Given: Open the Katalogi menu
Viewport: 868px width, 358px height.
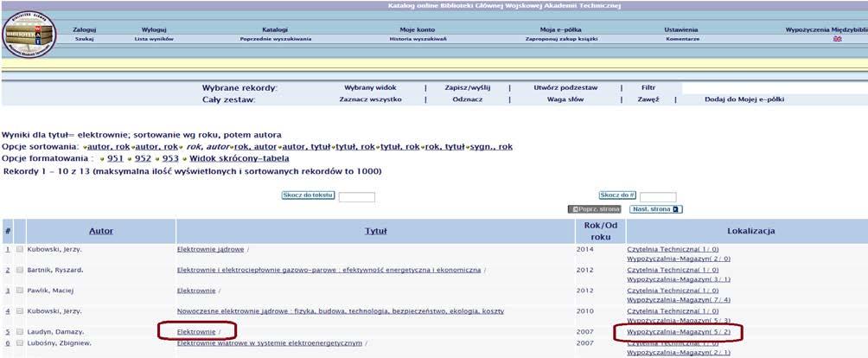Looking at the screenshot, I should click(275, 30).
